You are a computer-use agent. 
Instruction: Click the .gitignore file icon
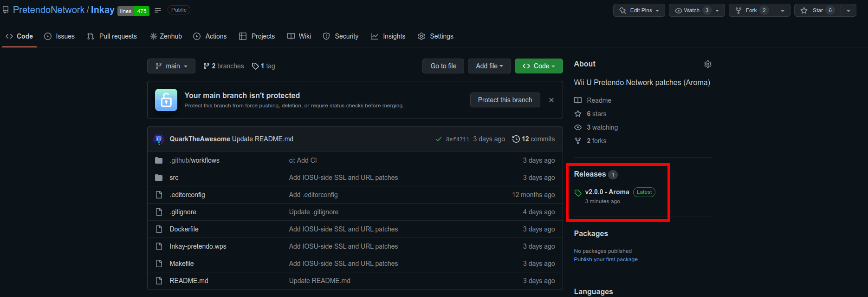pyautogui.click(x=159, y=212)
